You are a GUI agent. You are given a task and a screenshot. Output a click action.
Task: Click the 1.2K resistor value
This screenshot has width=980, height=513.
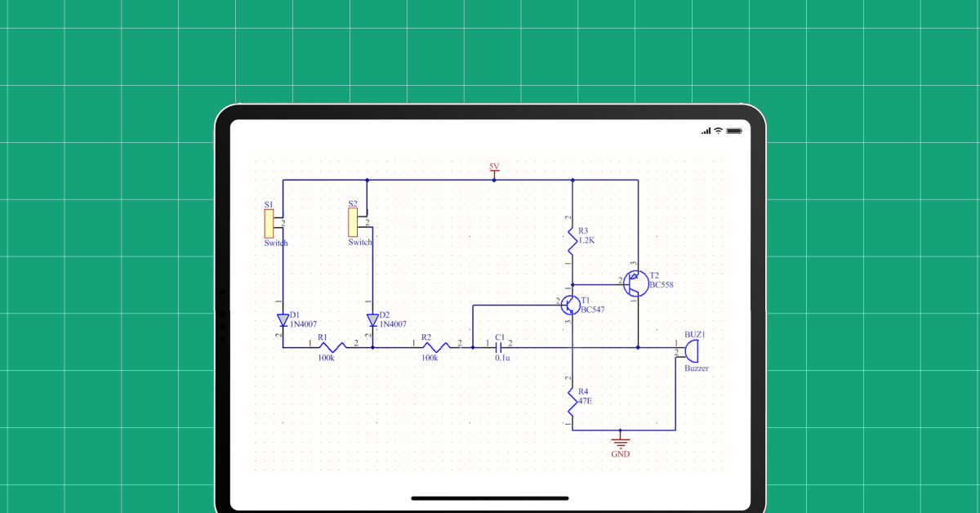point(588,241)
